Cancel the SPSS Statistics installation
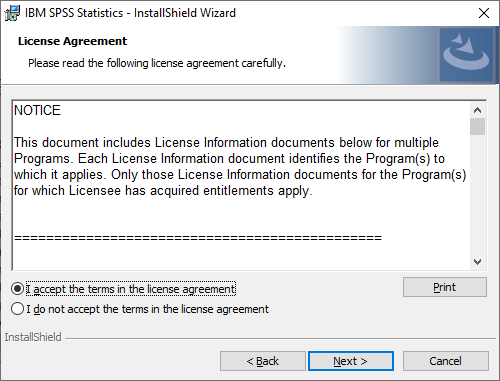The height and width of the screenshot is (381, 500). pyautogui.click(x=446, y=361)
